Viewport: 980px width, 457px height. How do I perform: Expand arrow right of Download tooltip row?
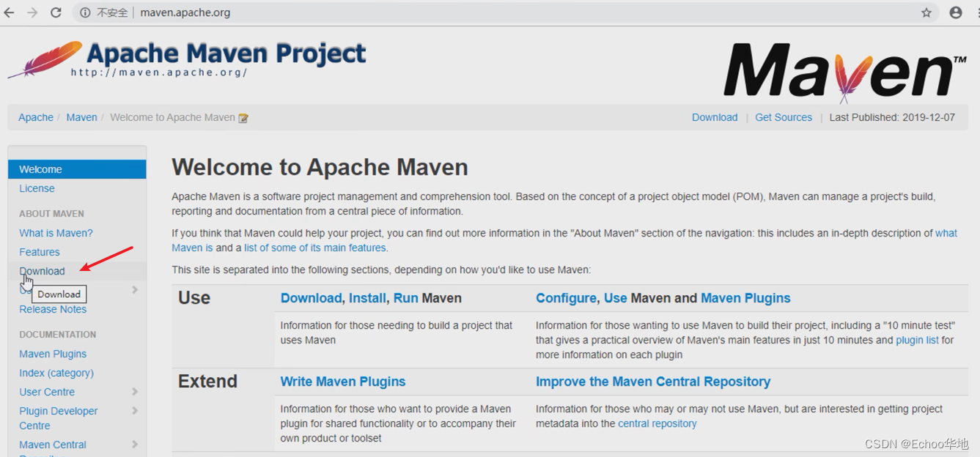pos(135,290)
